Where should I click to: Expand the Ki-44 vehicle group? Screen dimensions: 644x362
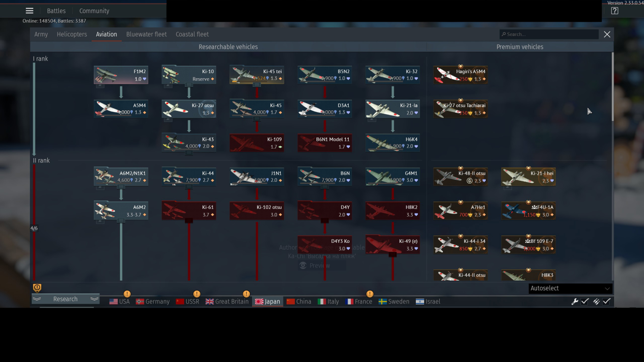189,187
